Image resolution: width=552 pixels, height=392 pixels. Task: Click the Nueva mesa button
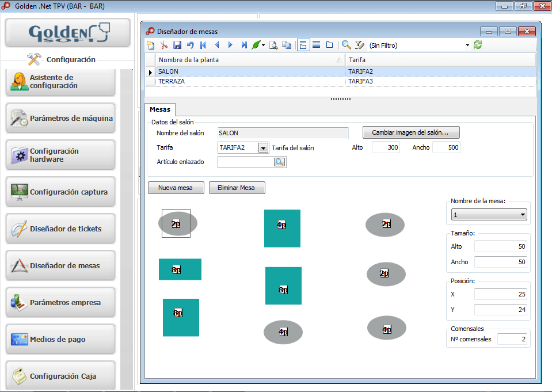[176, 188]
